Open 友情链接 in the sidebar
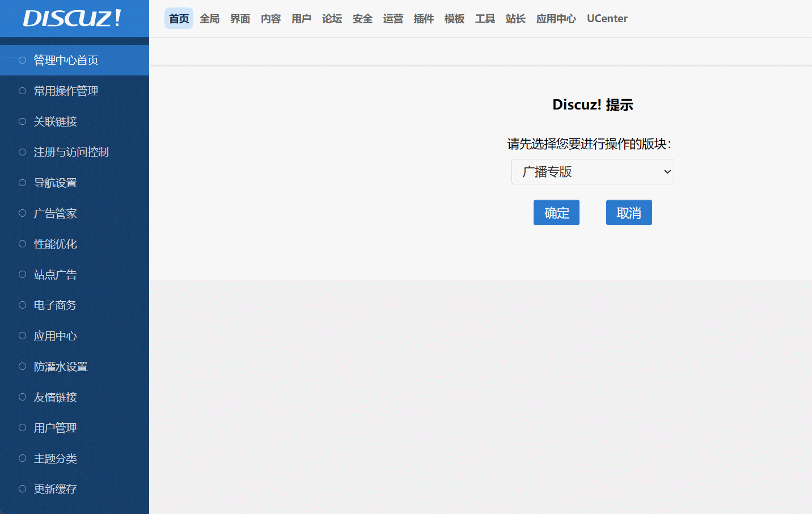This screenshot has width=812, height=514. [x=74, y=397]
